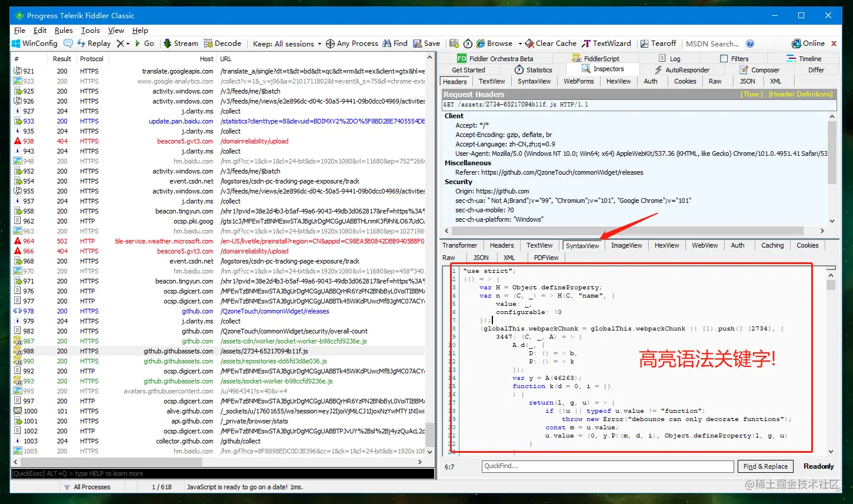Image resolution: width=853 pixels, height=504 pixels.
Task: Open the Timeline tab
Action: click(804, 59)
